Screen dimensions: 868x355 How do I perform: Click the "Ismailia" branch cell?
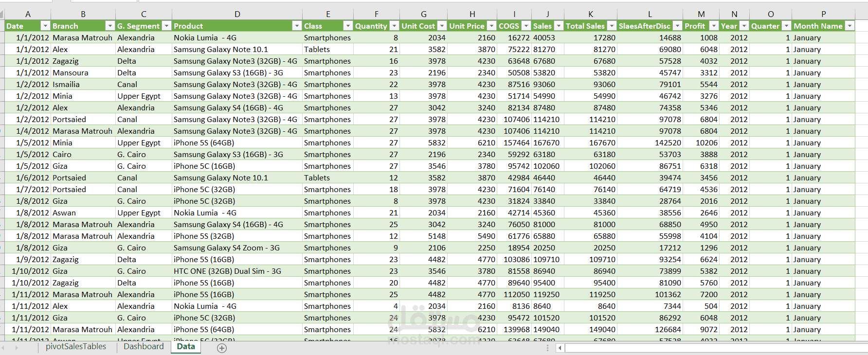(83, 84)
